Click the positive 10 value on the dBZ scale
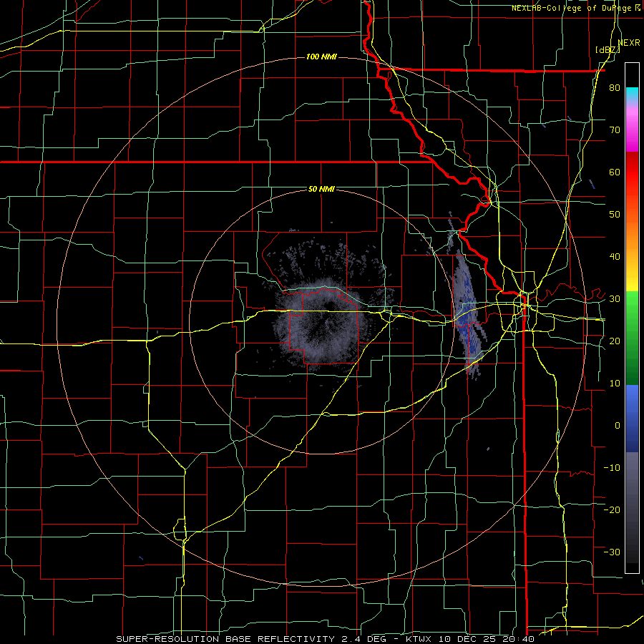Viewport: 644px width, 644px height. [615, 384]
